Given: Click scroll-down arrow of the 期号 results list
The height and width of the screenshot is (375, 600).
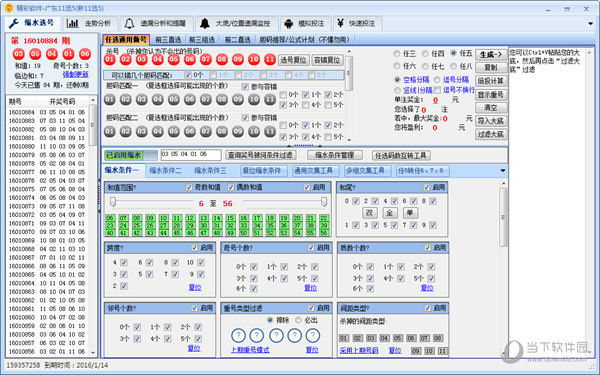Looking at the screenshot, I should click(93, 352).
